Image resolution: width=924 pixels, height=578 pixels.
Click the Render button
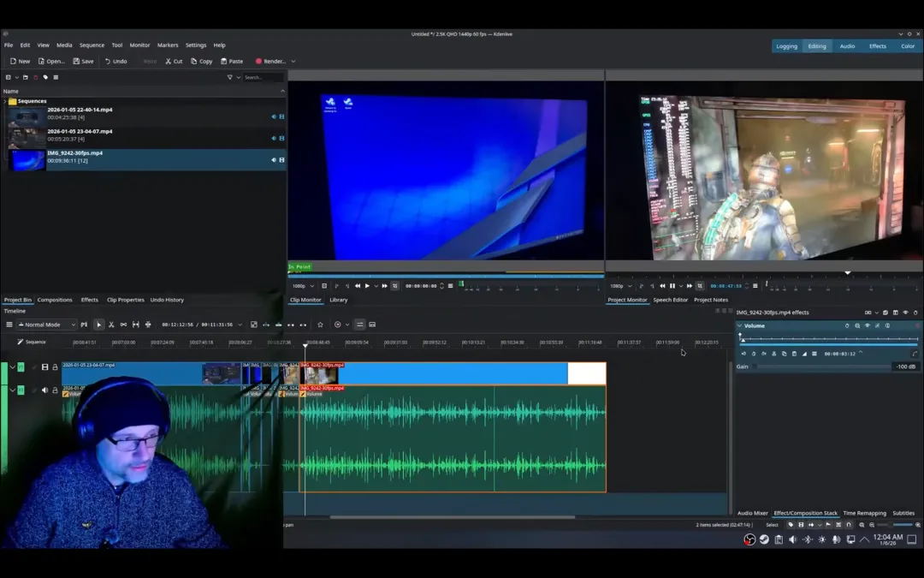pos(270,62)
